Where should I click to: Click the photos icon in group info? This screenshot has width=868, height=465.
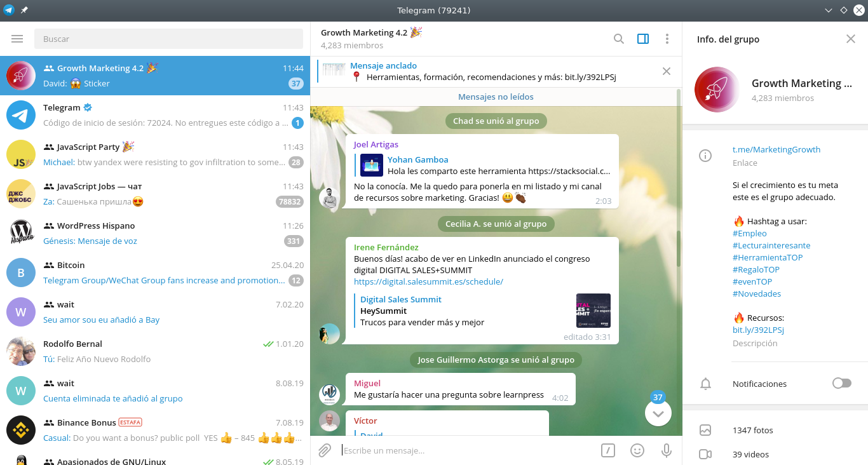click(x=705, y=430)
